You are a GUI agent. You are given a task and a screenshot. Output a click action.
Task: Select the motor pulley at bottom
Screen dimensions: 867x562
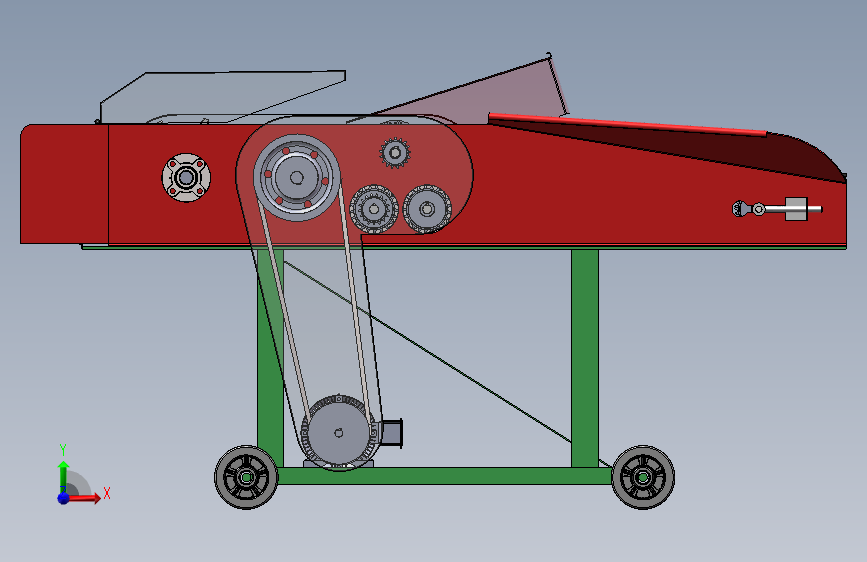338,433
